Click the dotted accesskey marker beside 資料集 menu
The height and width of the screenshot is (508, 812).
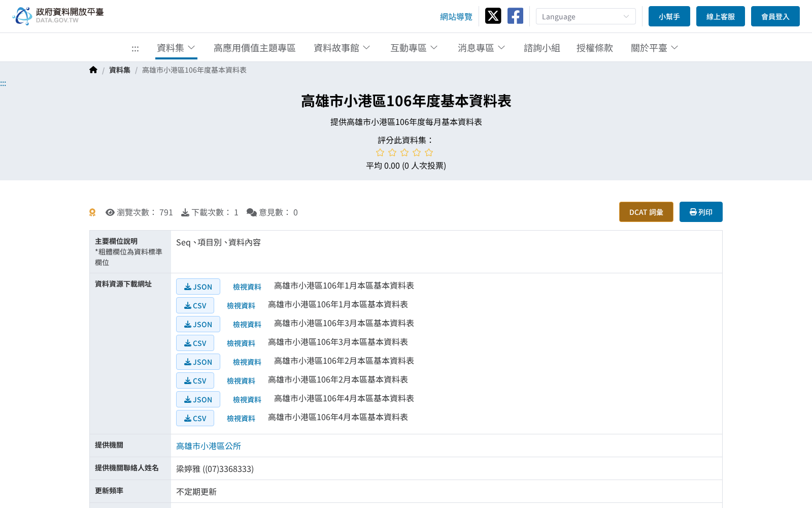coord(135,48)
